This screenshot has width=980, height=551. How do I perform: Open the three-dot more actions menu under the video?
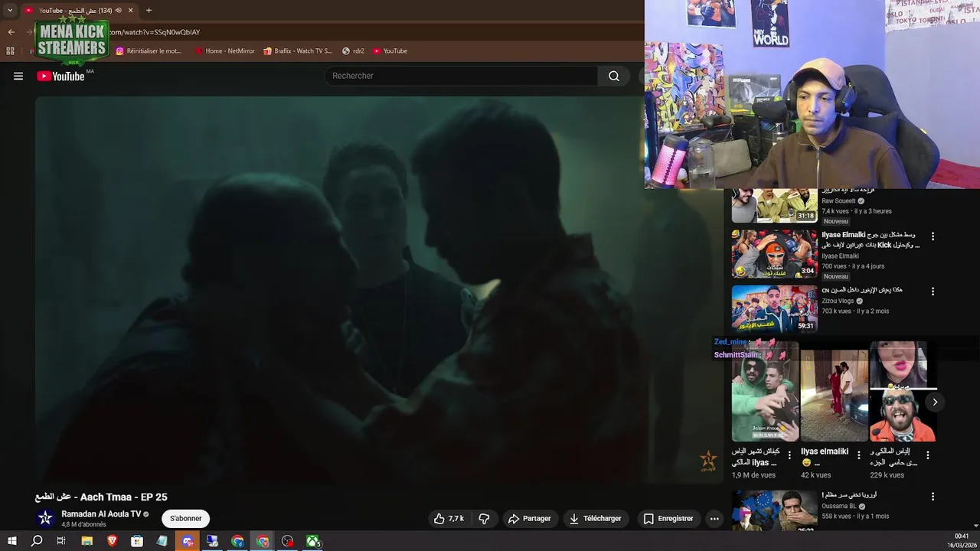(x=714, y=518)
